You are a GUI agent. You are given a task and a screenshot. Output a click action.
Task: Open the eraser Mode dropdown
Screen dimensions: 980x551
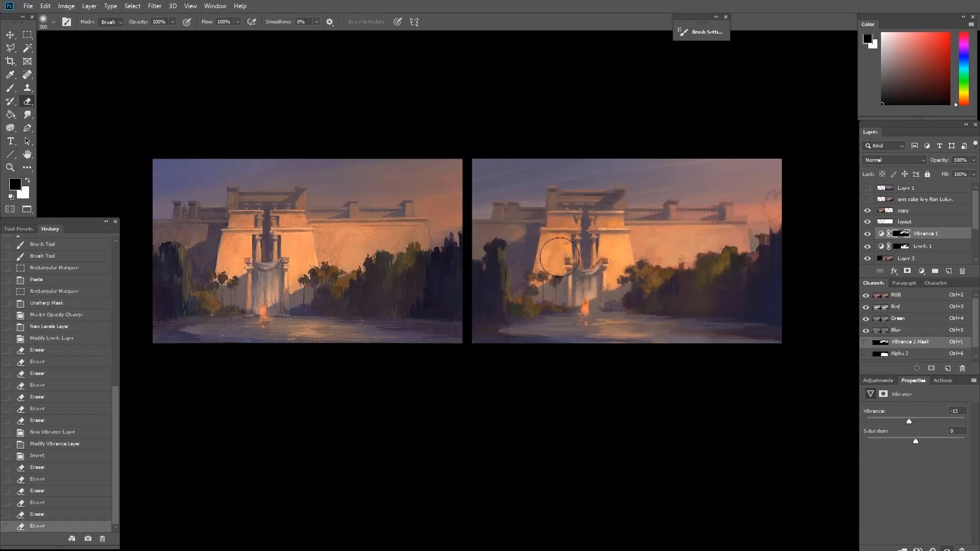pos(111,22)
